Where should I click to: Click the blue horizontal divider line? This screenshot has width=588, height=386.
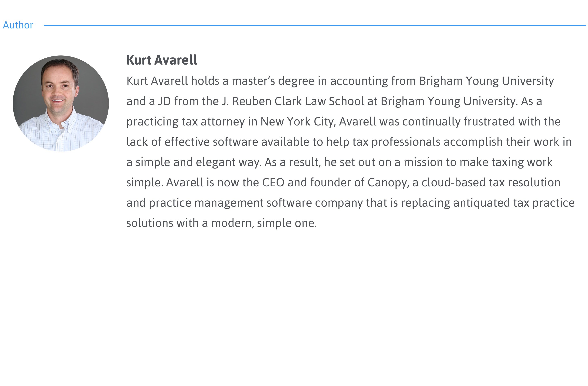(x=315, y=25)
